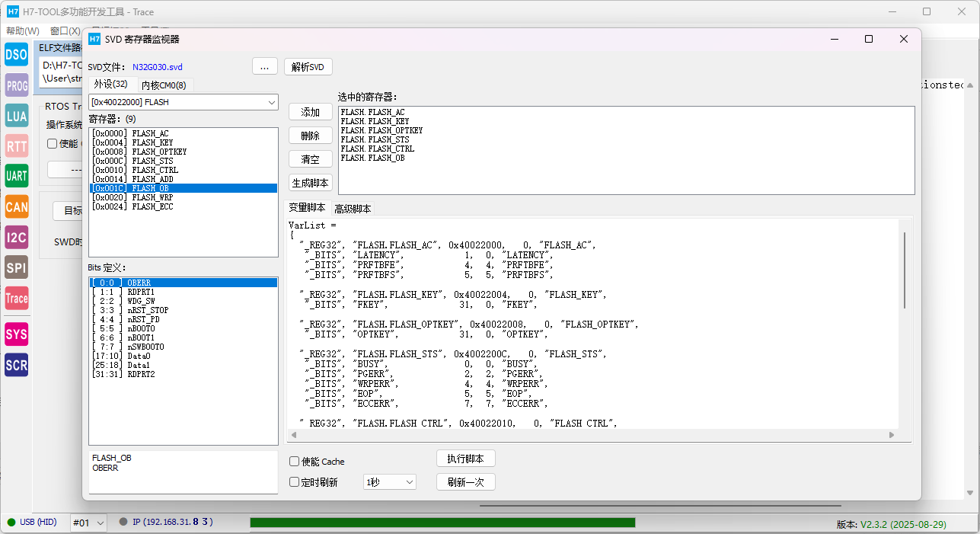Screen dimensions: 980x534
Task: Click the SYS settings sidebar icon
Action: (x=16, y=334)
